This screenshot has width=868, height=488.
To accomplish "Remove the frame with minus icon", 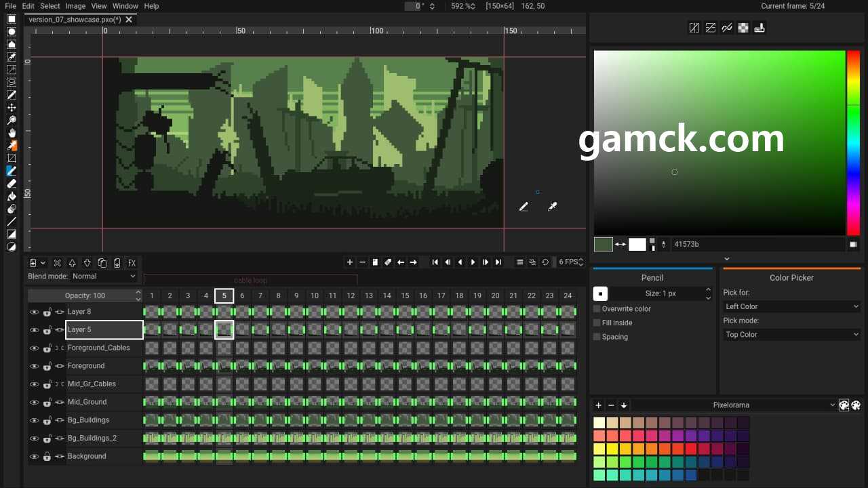I will pyautogui.click(x=363, y=262).
